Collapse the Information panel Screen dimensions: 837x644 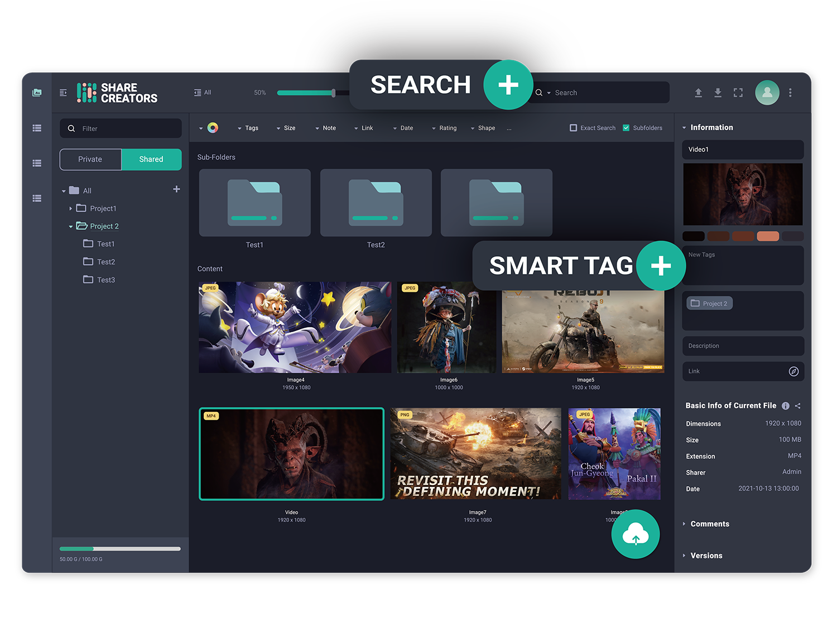click(685, 128)
